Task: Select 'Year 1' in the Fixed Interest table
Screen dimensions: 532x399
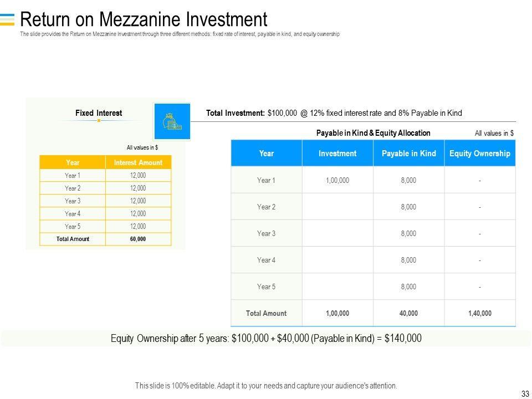Action: click(73, 176)
